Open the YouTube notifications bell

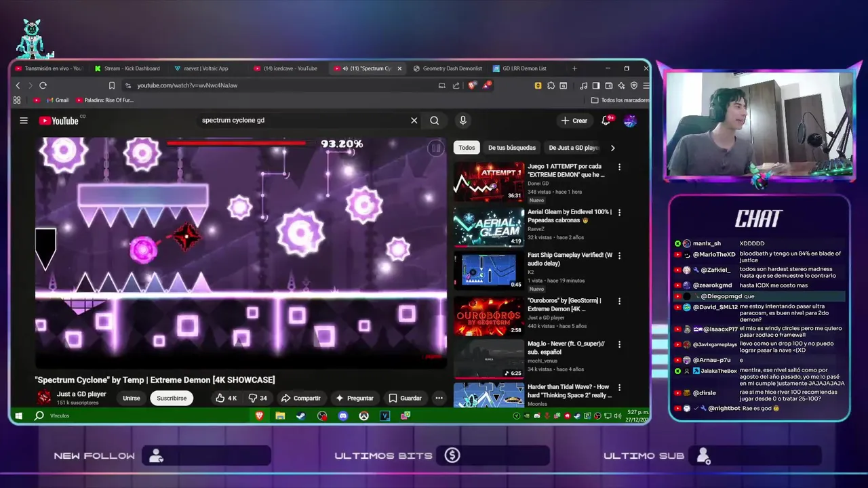pyautogui.click(x=606, y=121)
